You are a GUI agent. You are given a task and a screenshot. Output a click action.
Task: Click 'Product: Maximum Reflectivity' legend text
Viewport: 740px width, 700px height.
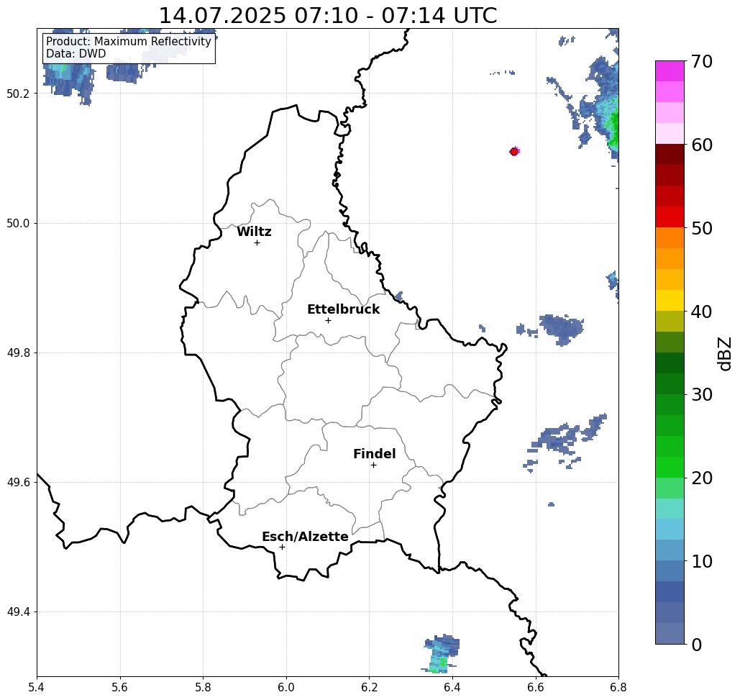(x=128, y=41)
